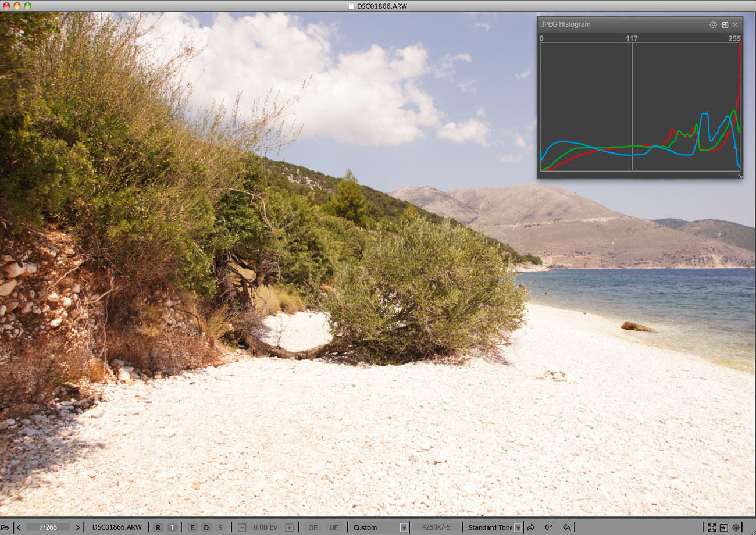Screen dimensions: 756x535
Task: Increase exposure with the plus button
Action: coord(289,527)
